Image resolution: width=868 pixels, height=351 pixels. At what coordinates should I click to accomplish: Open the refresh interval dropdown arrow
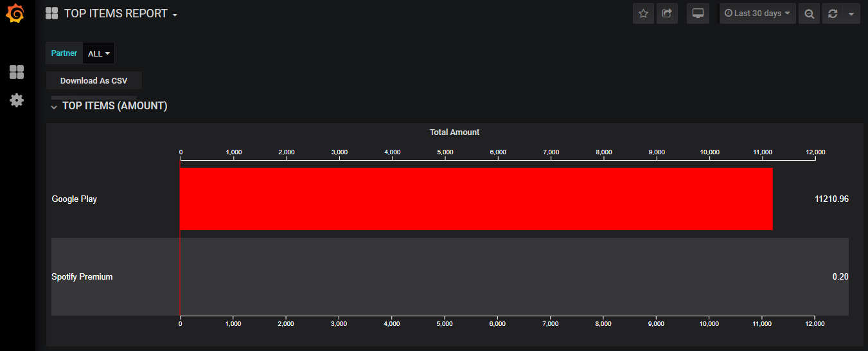[x=851, y=14]
